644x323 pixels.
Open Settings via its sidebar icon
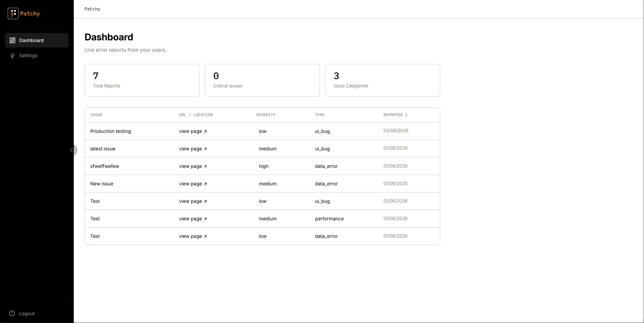12,56
